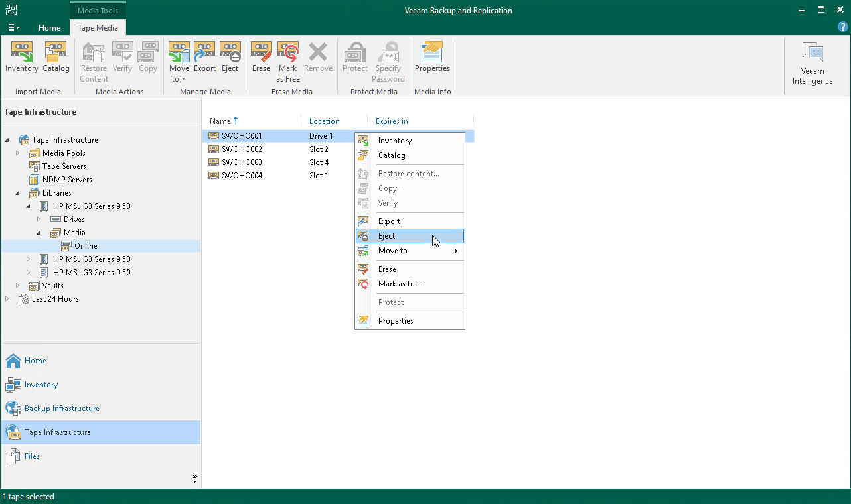Click the Restore Content ribbon icon
Viewport: 851px width, 504px height.
[94, 52]
